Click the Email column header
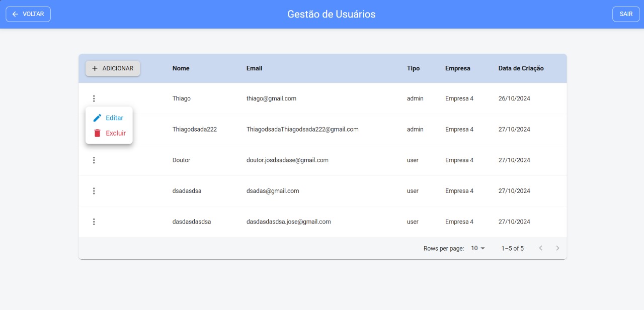 [254, 68]
